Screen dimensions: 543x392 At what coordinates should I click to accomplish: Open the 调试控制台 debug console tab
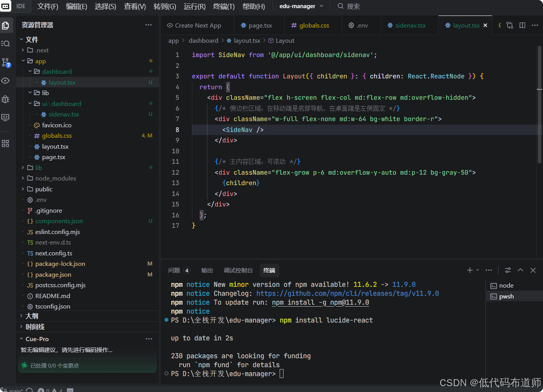pos(238,270)
